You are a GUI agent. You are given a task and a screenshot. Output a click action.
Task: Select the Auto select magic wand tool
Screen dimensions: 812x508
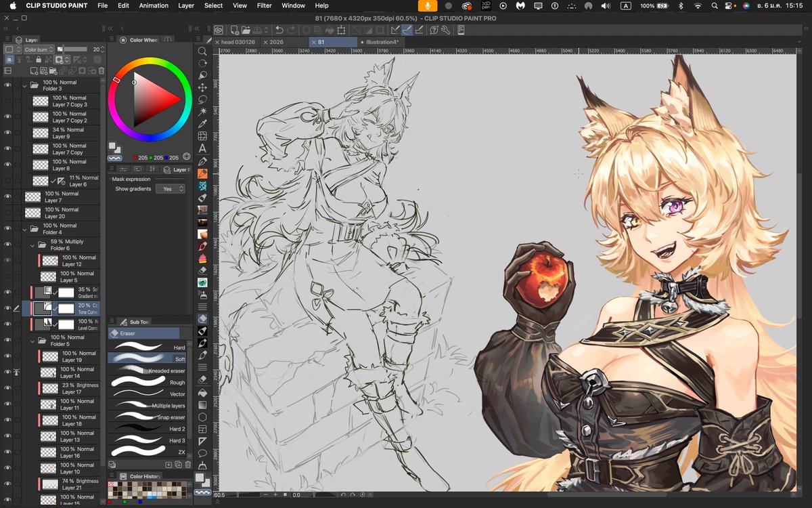202,112
